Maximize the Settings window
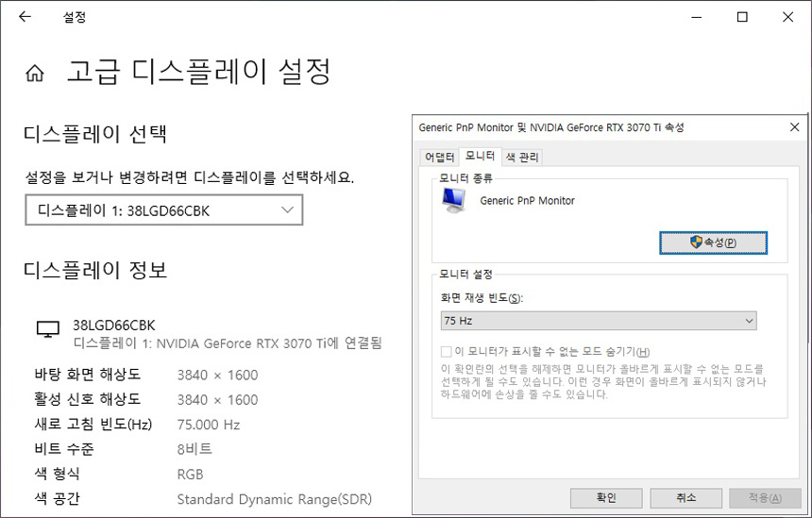Image resolution: width=812 pixels, height=518 pixels. (743, 17)
